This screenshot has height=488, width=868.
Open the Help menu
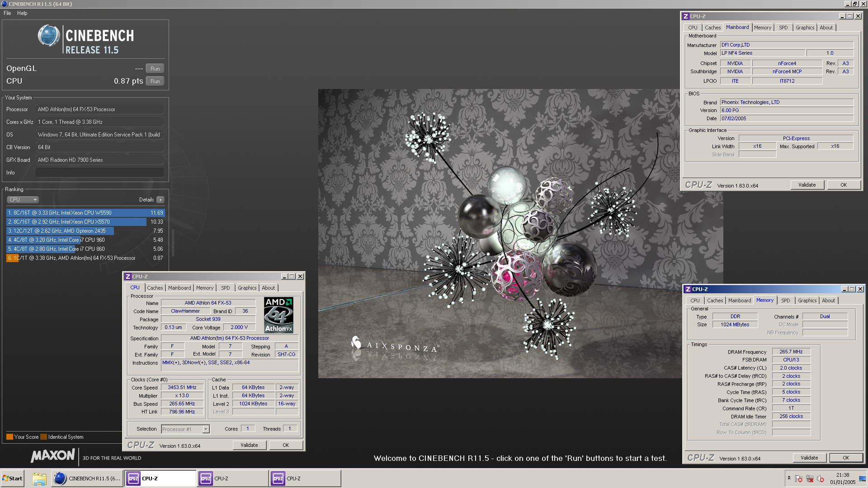[22, 13]
